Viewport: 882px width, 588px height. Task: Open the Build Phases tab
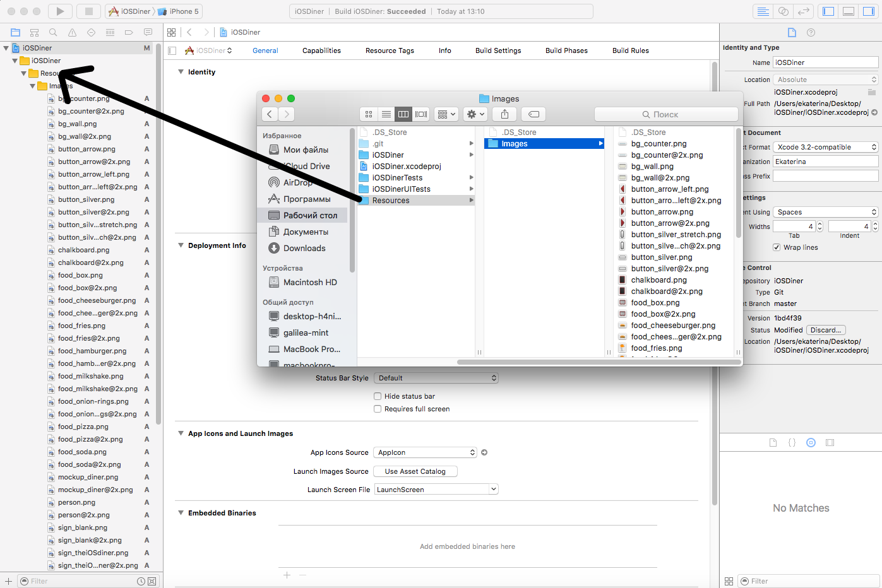point(566,50)
